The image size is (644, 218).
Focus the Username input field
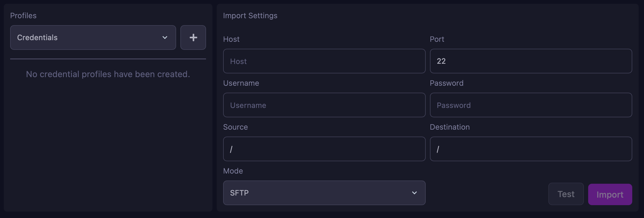(324, 105)
